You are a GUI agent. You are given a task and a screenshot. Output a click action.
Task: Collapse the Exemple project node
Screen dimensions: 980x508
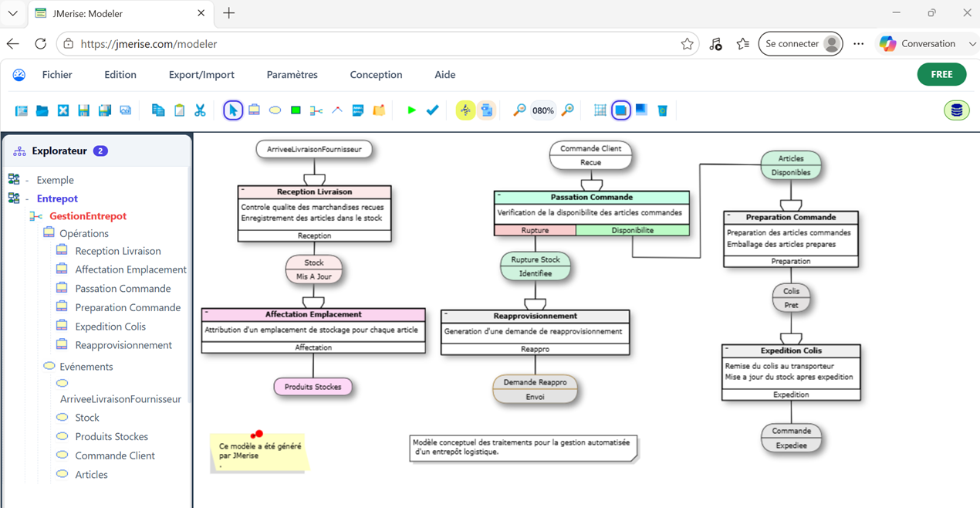tap(26, 180)
